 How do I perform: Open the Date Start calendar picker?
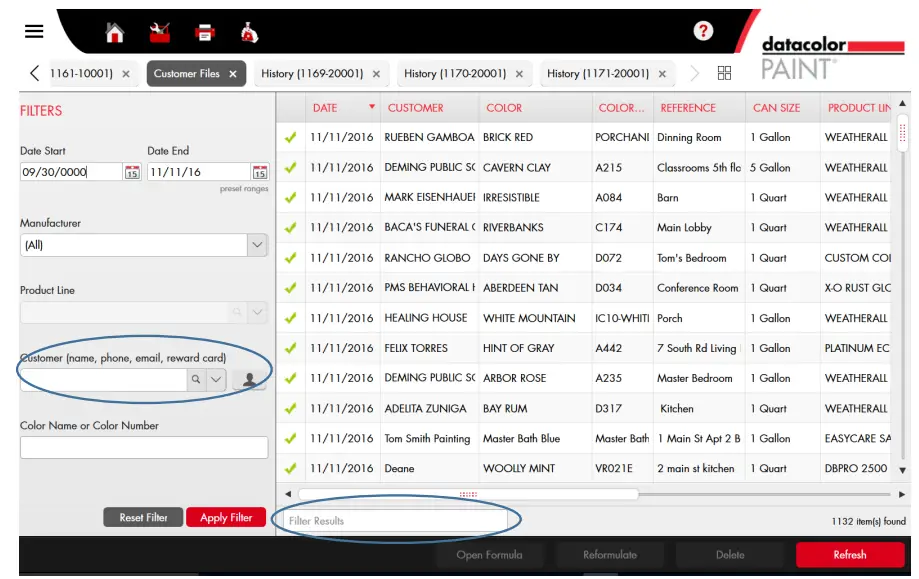[x=132, y=172]
